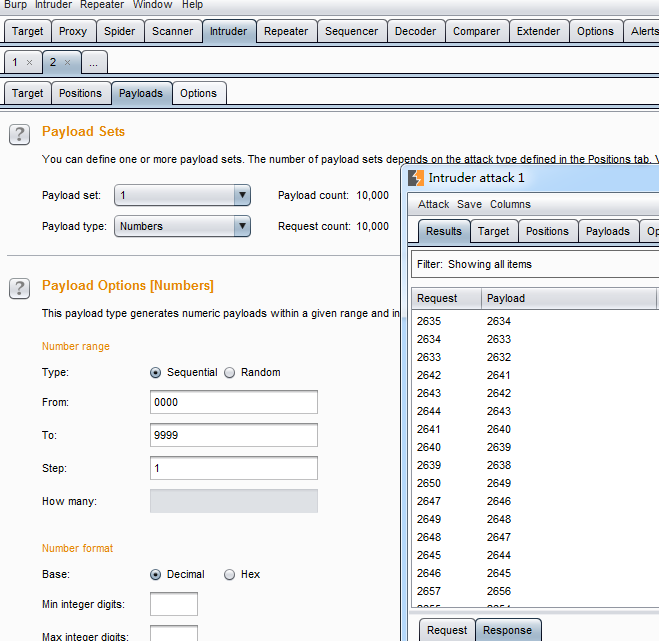Select result row with payload 2646
Image resolution: width=659 pixels, height=641 pixels.
point(535,501)
